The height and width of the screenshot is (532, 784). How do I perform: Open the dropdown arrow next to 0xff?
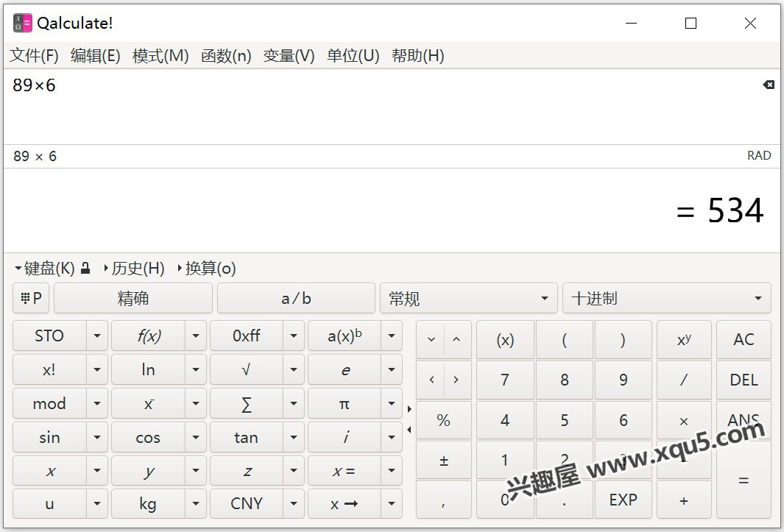(x=294, y=336)
